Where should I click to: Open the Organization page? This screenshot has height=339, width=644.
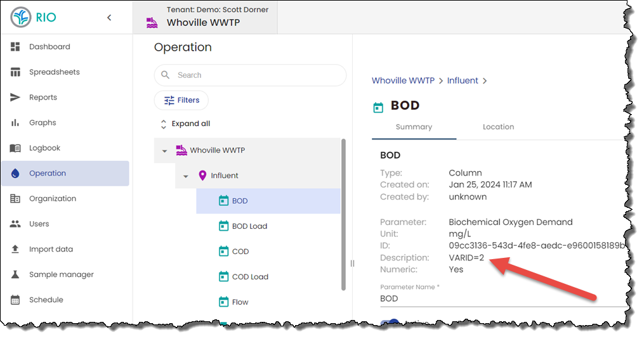point(52,199)
